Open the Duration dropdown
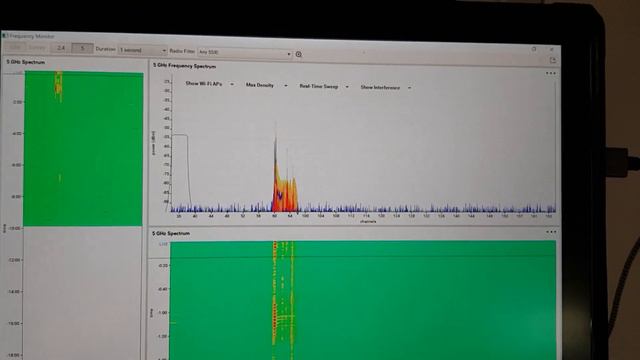 [142, 50]
